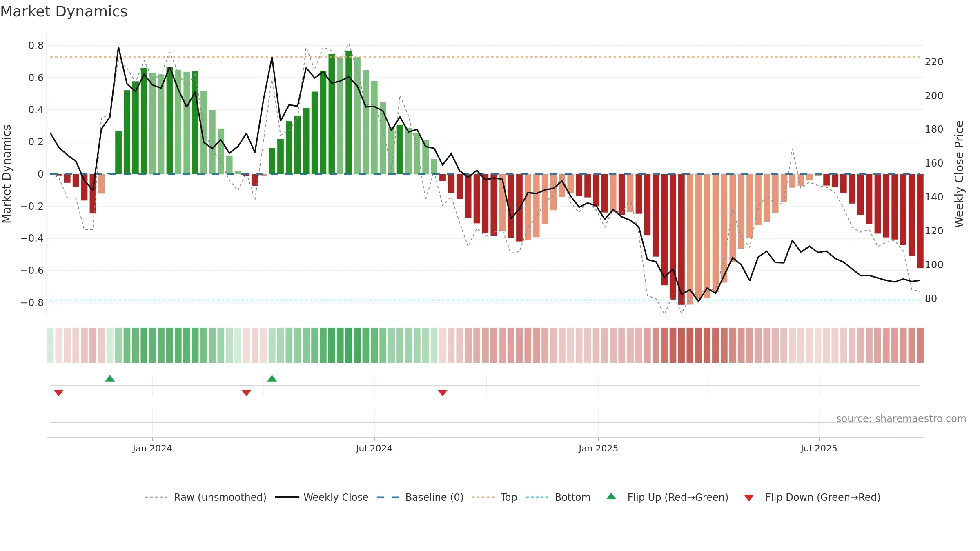Click the source: sharemaestro.com text
The width and height of the screenshot is (980, 551).
coord(901,418)
